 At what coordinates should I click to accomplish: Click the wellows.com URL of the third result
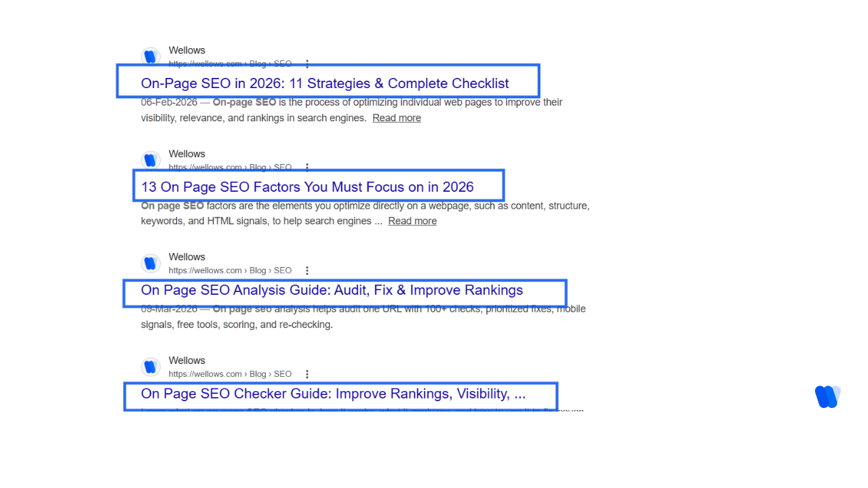205,270
